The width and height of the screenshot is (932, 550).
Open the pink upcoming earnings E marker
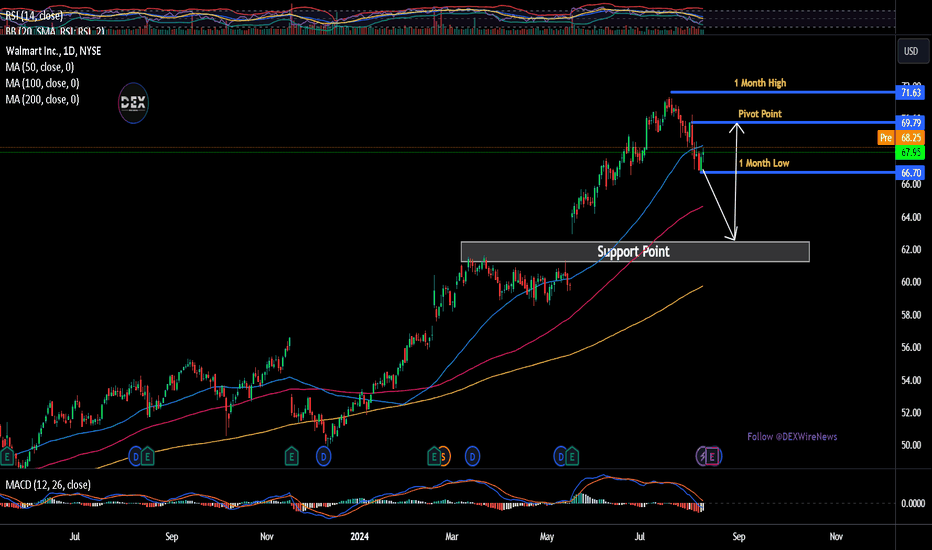(x=713, y=457)
